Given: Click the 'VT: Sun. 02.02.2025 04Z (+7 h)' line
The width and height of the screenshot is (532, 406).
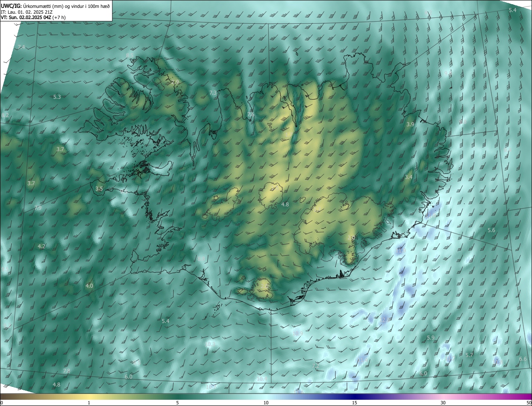Looking at the screenshot, I should coord(33,17).
